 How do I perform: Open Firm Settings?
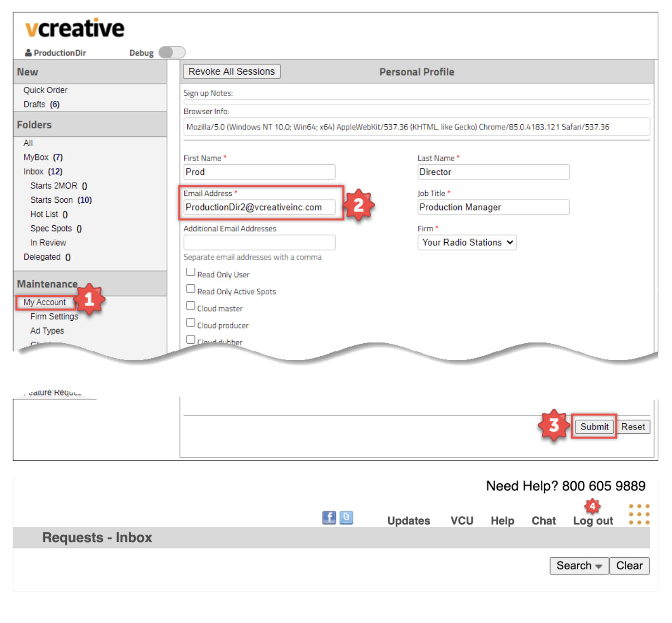tap(54, 316)
